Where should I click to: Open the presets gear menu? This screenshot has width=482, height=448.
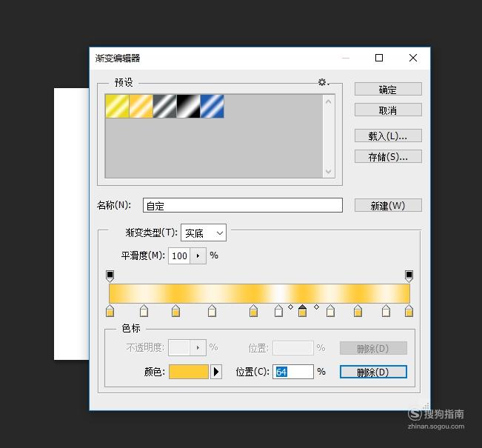pyautogui.click(x=323, y=82)
